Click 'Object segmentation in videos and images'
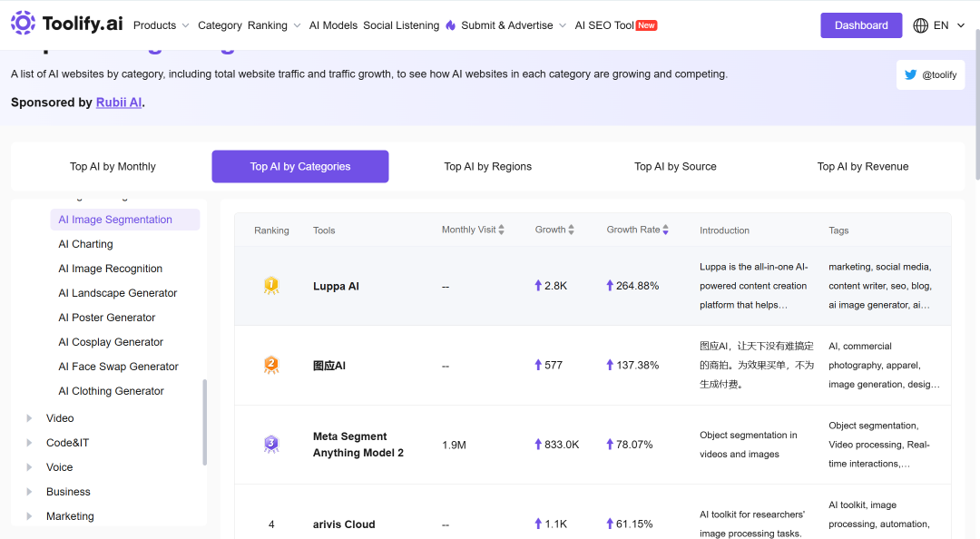Image resolution: width=980 pixels, height=539 pixels. [x=748, y=445]
